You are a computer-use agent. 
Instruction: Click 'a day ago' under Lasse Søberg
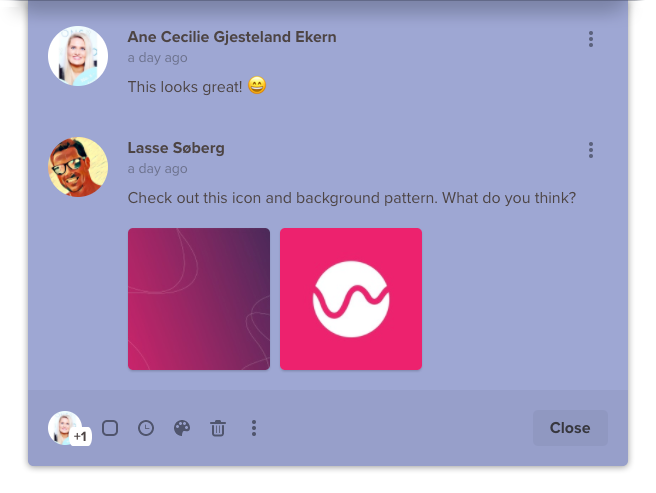[x=157, y=169]
